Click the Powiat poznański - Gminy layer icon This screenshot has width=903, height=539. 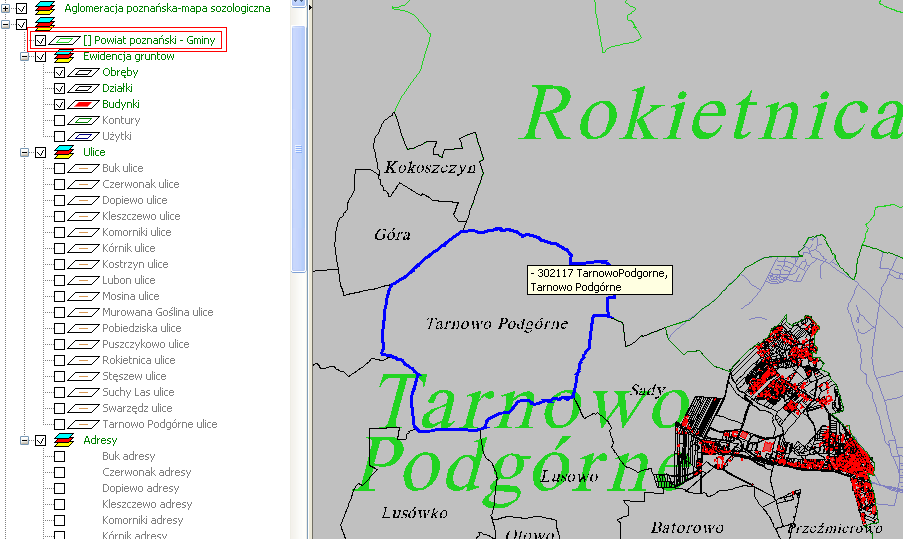[65, 40]
